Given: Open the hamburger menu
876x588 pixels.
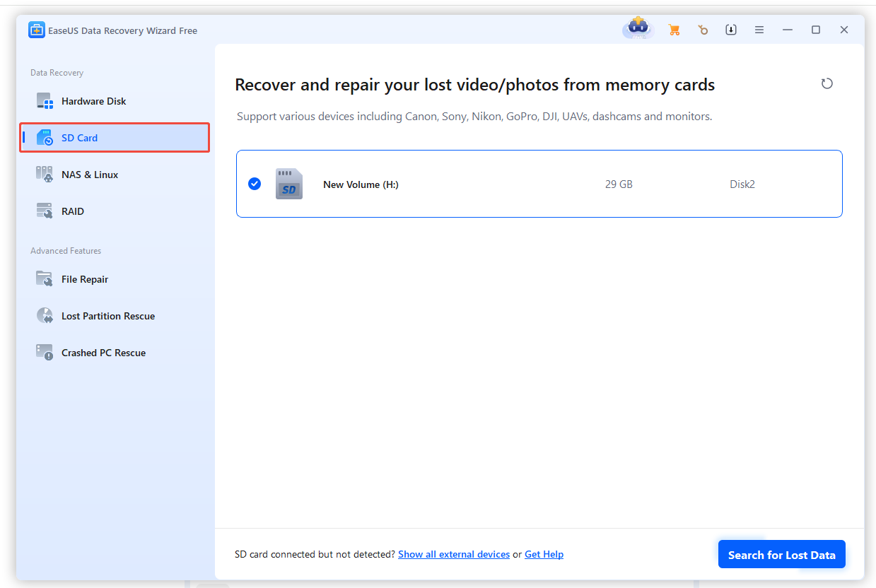Looking at the screenshot, I should tap(759, 30).
